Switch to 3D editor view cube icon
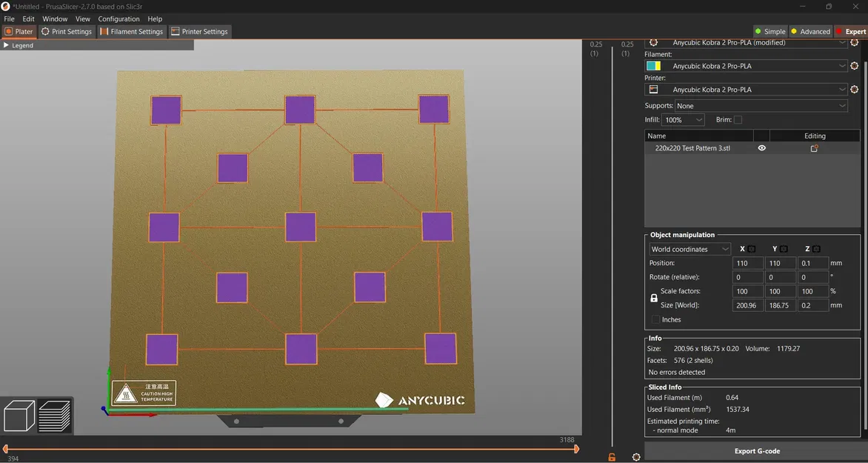Viewport: 868px width, 463px height. tap(19, 416)
